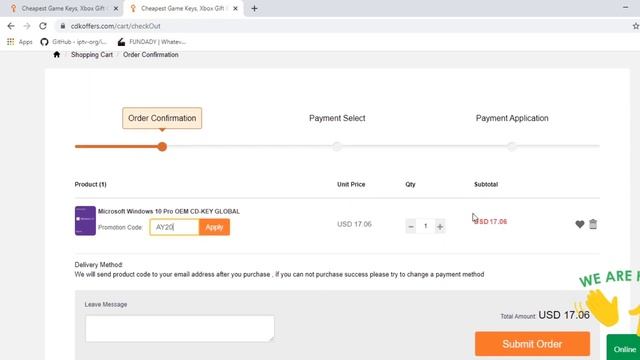This screenshot has height=360, width=640.
Task: Open a new browser tab
Action: pos(254,8)
